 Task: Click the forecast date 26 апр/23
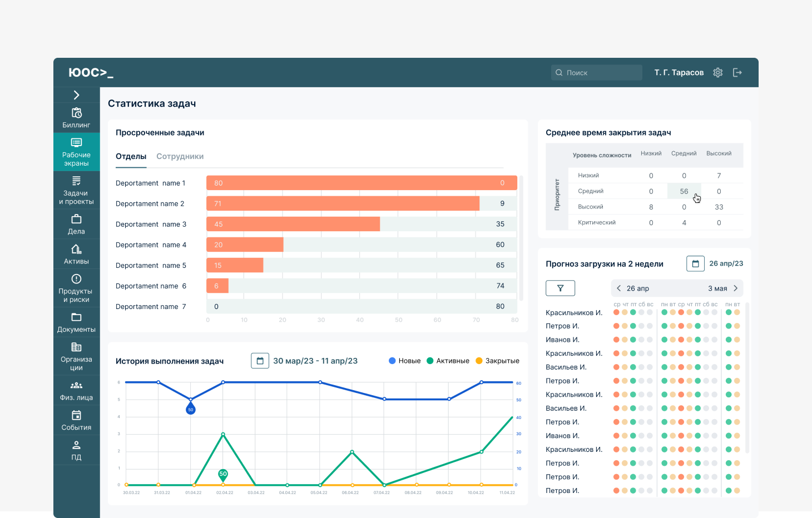pyautogui.click(x=726, y=263)
